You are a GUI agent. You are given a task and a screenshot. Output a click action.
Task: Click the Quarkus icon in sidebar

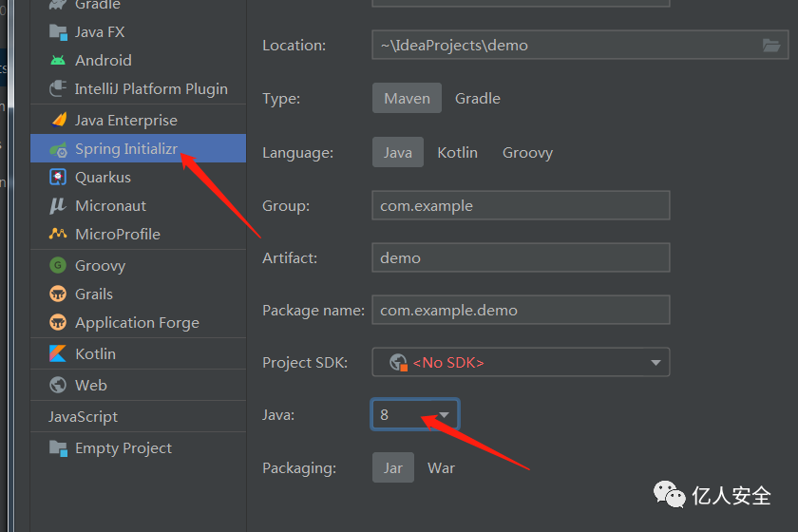[x=59, y=178]
